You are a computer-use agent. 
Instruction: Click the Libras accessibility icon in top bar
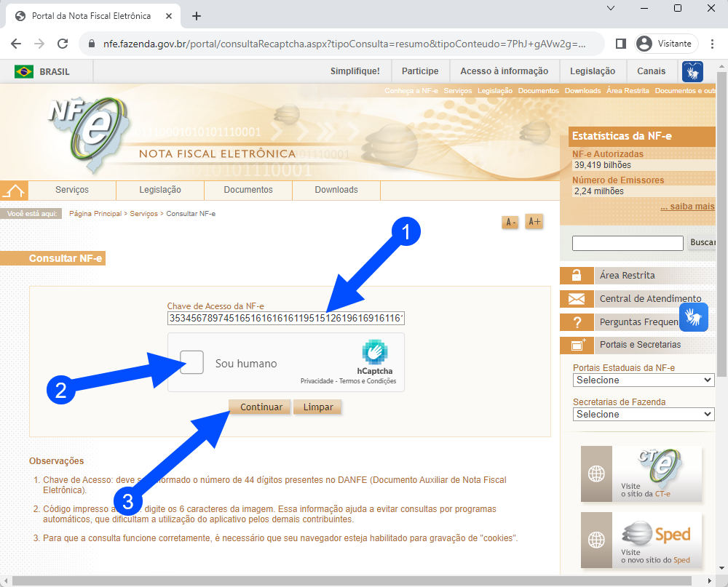(692, 71)
